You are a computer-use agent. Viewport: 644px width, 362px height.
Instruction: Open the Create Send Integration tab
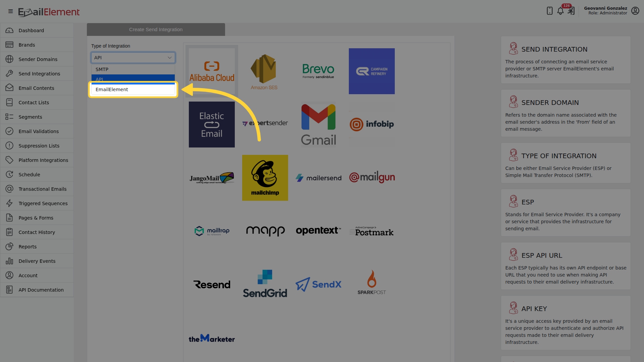point(156,29)
